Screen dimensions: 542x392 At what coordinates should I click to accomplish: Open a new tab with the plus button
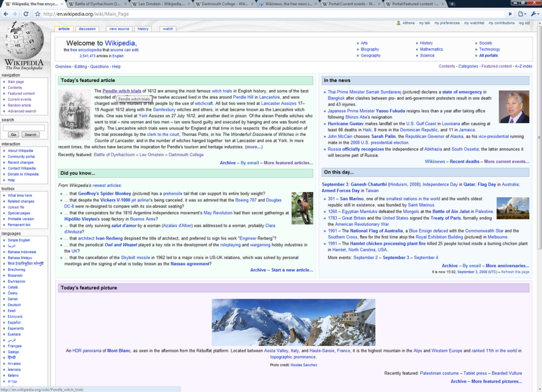[452, 4]
